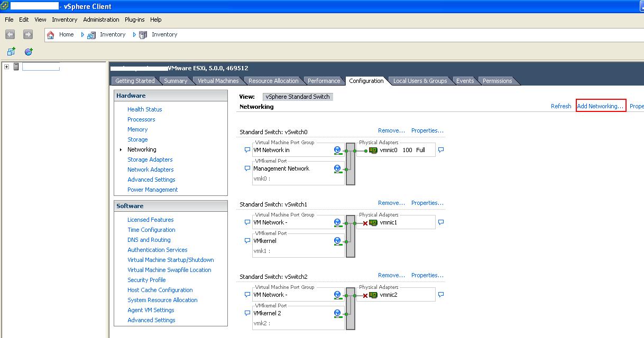
Task: Click the Add Networking link
Action: click(x=601, y=106)
